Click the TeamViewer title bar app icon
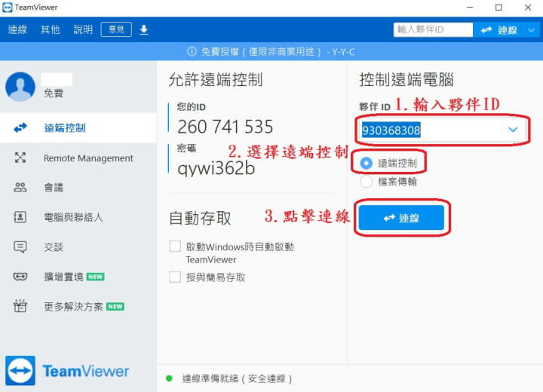543x392 pixels. (7, 8)
